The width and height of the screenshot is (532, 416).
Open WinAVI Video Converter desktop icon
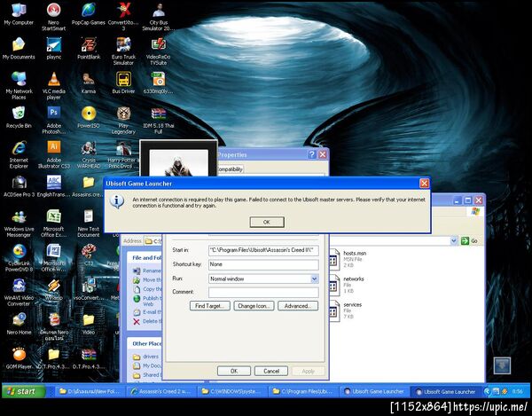(19, 292)
